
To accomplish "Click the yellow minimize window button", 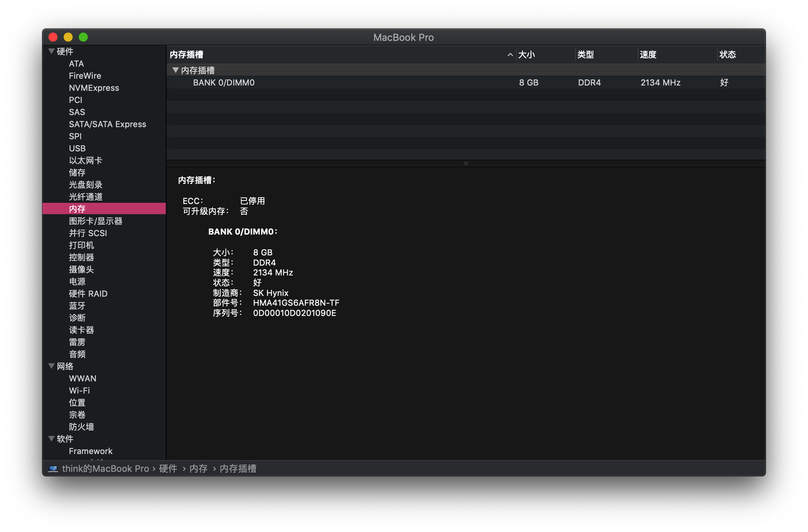I will point(68,37).
